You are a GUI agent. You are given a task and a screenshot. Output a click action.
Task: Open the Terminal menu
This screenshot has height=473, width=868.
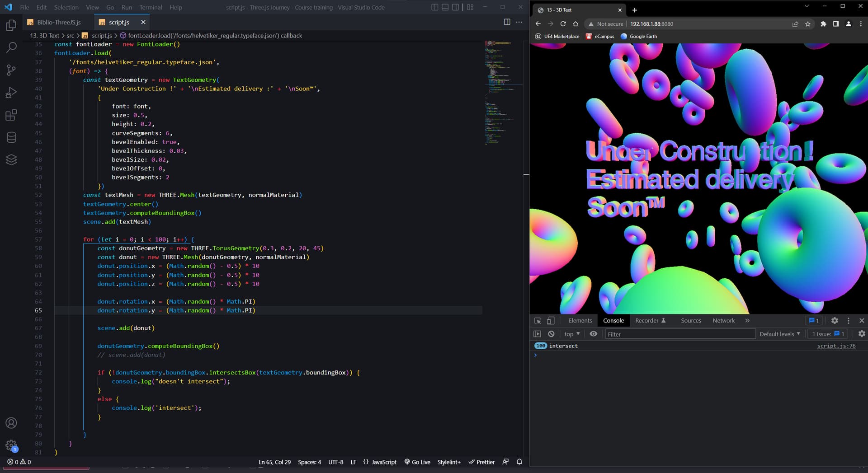click(x=151, y=7)
